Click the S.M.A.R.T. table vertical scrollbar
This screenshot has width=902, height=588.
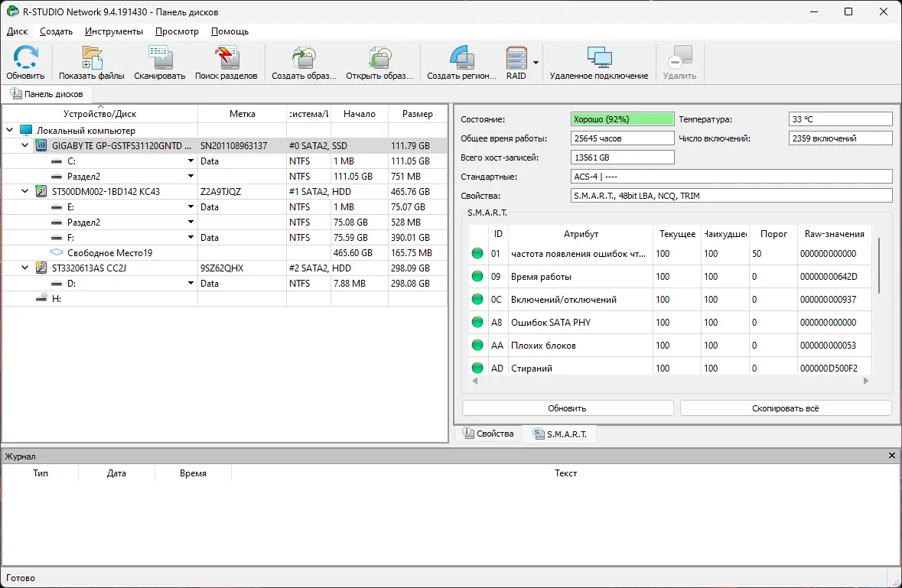[878, 266]
